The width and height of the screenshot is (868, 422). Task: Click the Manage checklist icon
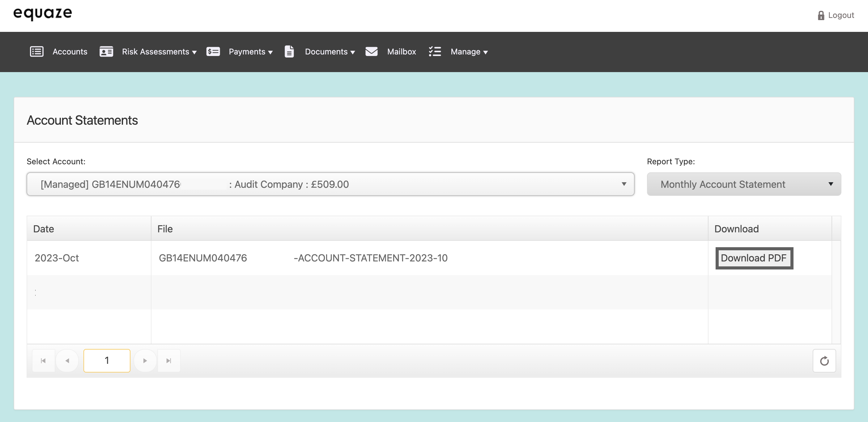pos(435,52)
